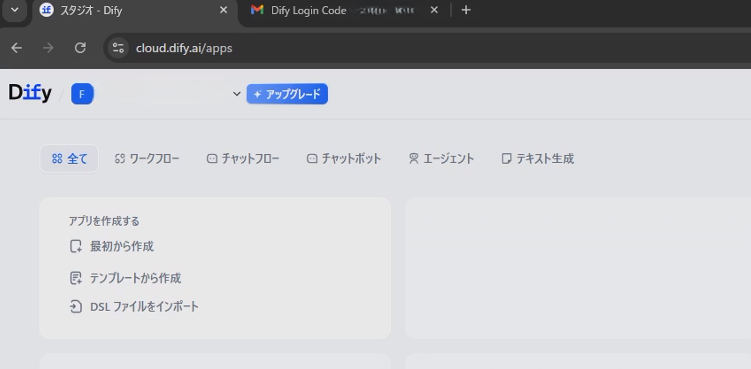Click the Gmail favicon on second tab
Screen dimensions: 751x369
pyautogui.click(x=257, y=10)
